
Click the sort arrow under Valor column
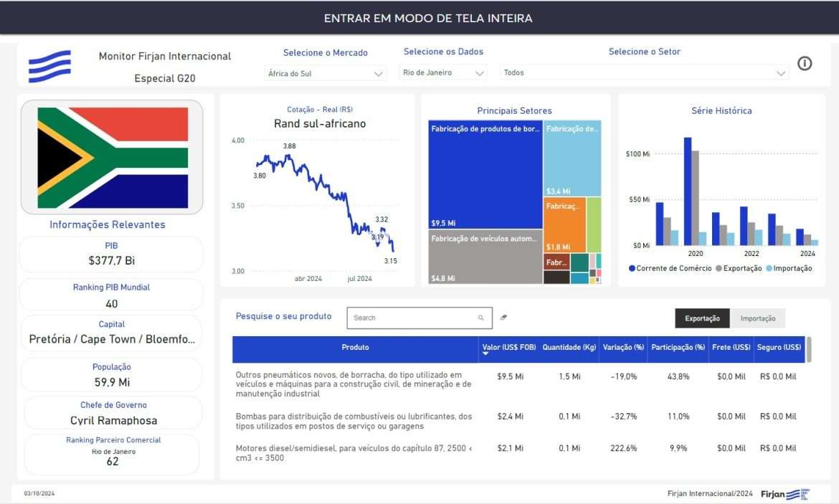[485, 353]
